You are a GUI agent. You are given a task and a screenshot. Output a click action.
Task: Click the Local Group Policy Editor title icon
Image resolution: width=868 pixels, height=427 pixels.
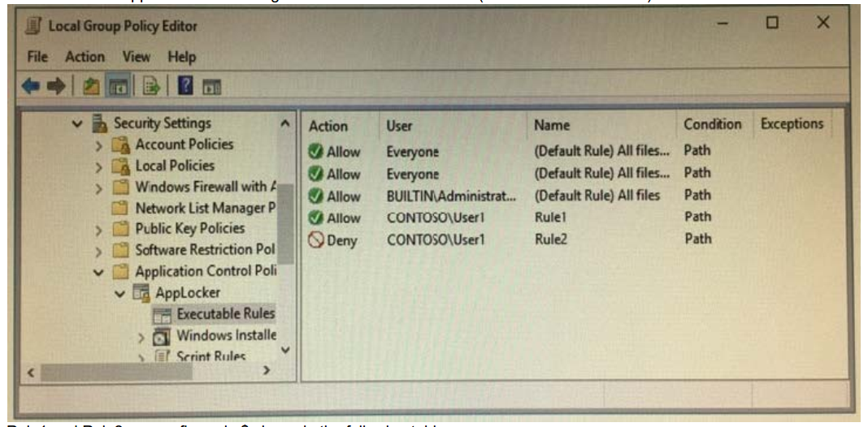[x=33, y=26]
